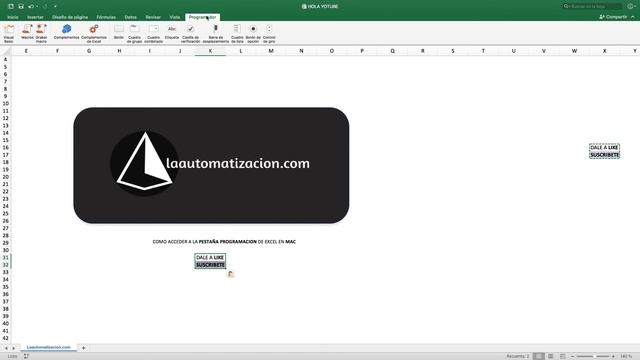The image size is (640, 360).
Task: Select row 20 header
Action: [x=6, y=177]
